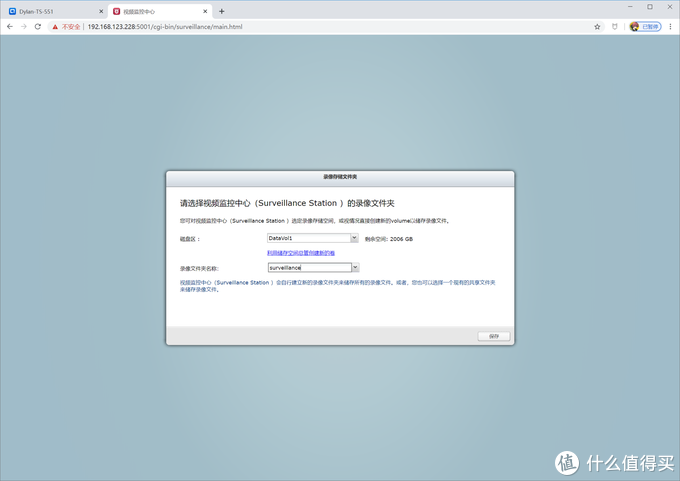Click the 录像文件夹名称 label
Screen dimensions: 680x481
coord(199,268)
